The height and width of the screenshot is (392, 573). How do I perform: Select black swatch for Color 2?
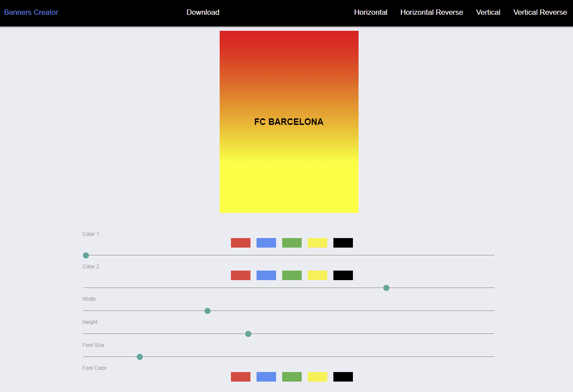343,275
